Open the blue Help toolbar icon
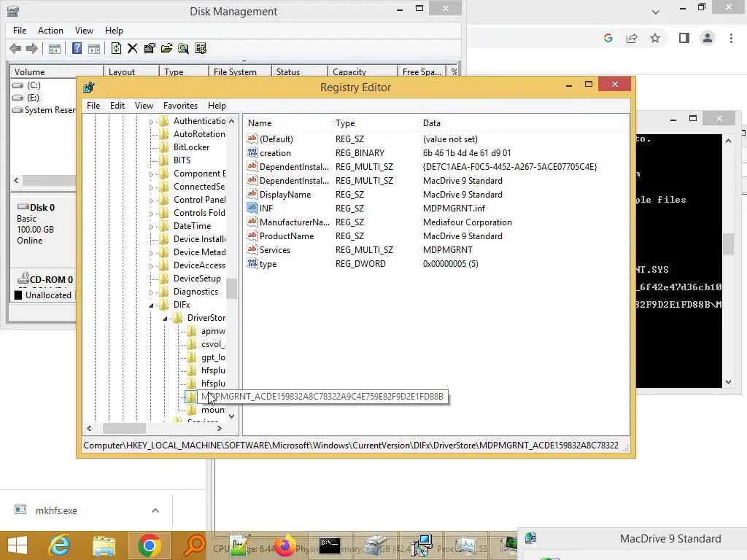747x560 pixels. [77, 48]
